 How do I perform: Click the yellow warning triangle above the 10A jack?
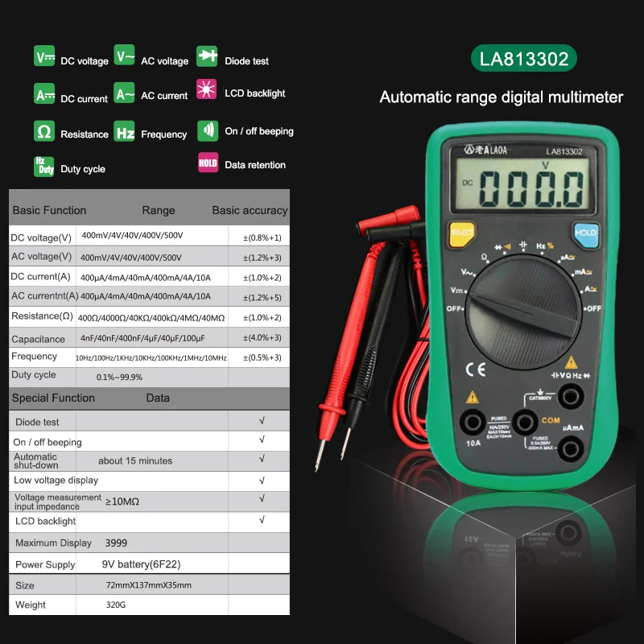click(x=473, y=397)
